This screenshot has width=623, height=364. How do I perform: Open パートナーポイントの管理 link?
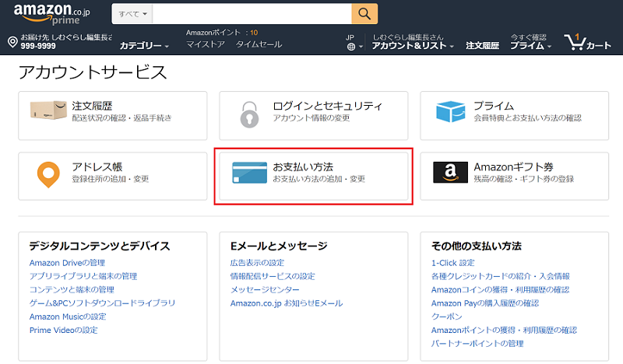coord(477,344)
